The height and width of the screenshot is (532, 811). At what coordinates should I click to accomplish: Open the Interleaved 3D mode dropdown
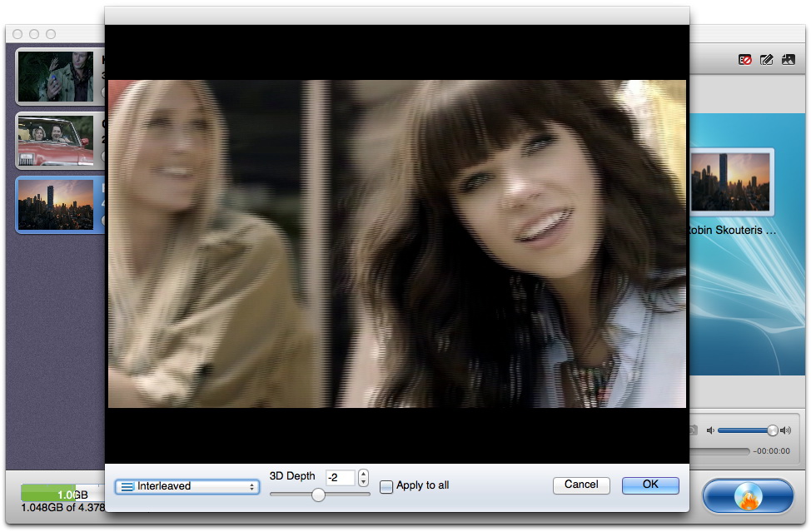tap(187, 486)
